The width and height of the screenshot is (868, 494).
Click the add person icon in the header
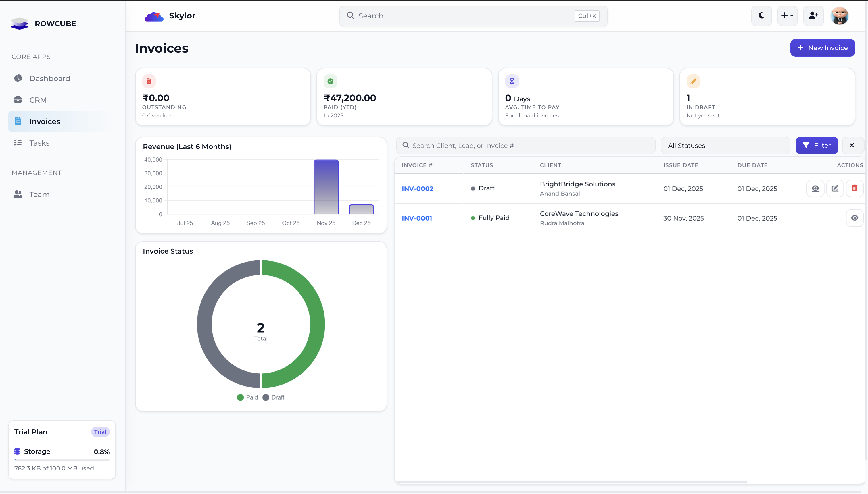click(813, 16)
